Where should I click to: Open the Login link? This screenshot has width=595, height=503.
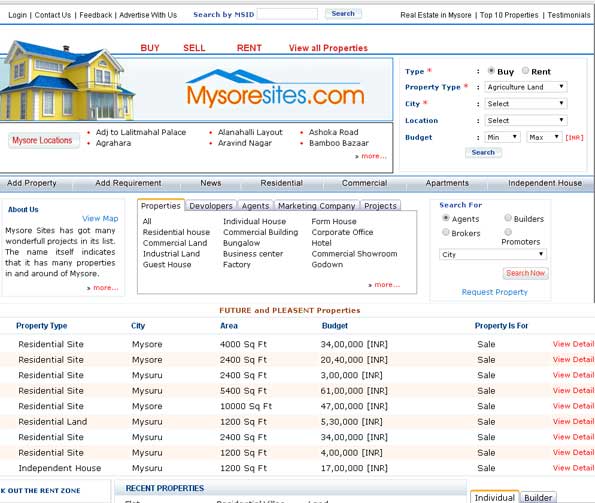pyautogui.click(x=18, y=15)
